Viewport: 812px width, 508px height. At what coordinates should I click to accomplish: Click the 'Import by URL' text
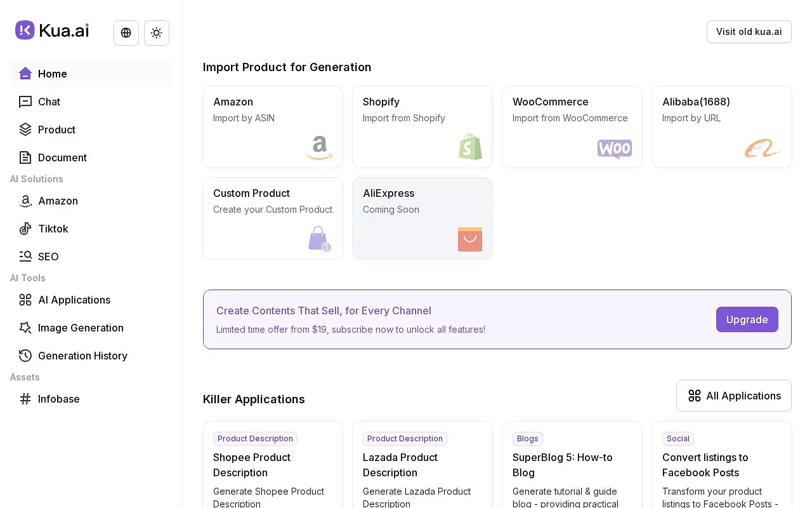pos(691,118)
